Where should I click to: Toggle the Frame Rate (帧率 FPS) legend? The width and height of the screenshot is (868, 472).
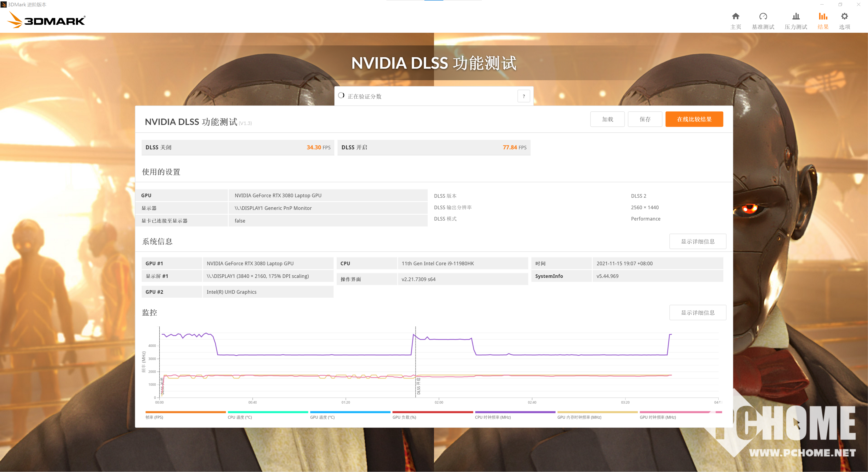[x=186, y=415]
